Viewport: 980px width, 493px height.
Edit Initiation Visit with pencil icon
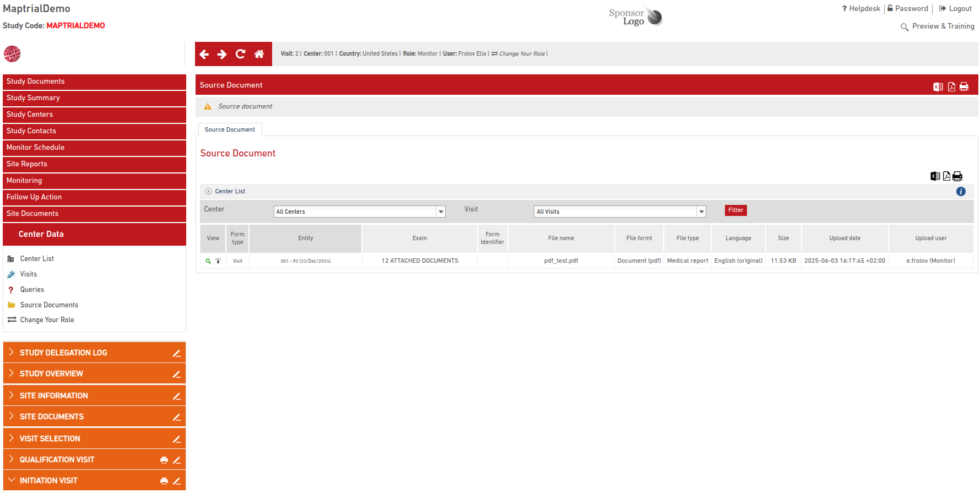[x=177, y=481]
